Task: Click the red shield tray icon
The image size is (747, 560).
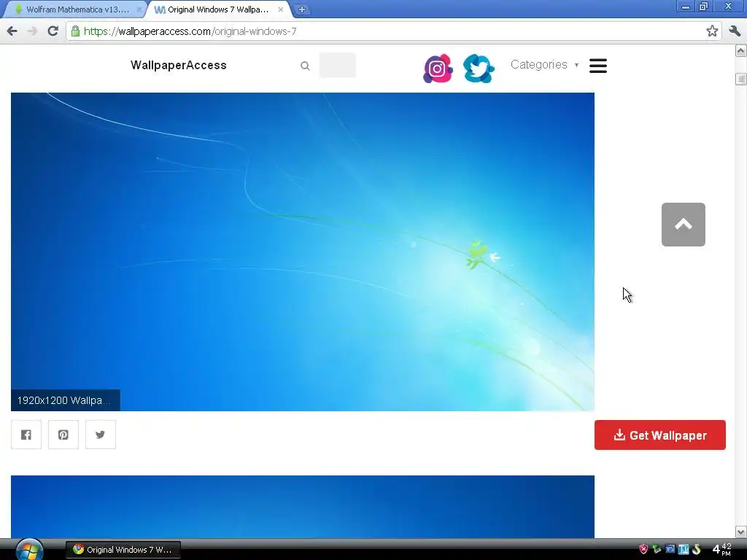Action: tap(643, 549)
